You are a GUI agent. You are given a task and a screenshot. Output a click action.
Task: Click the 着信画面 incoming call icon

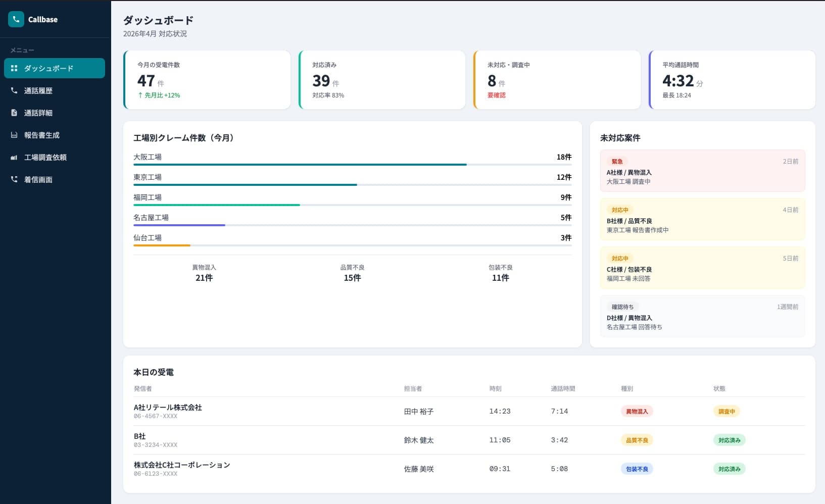coord(14,179)
